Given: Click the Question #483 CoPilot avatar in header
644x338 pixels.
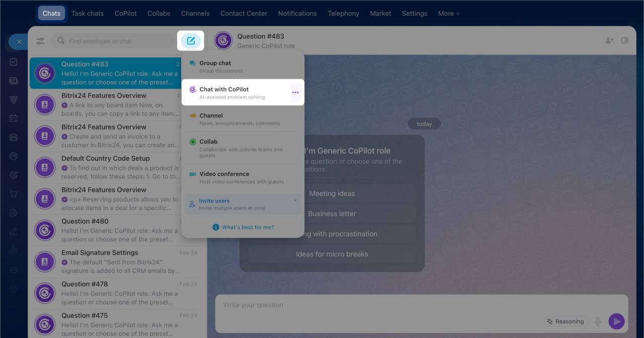Looking at the screenshot, I should [x=223, y=41].
